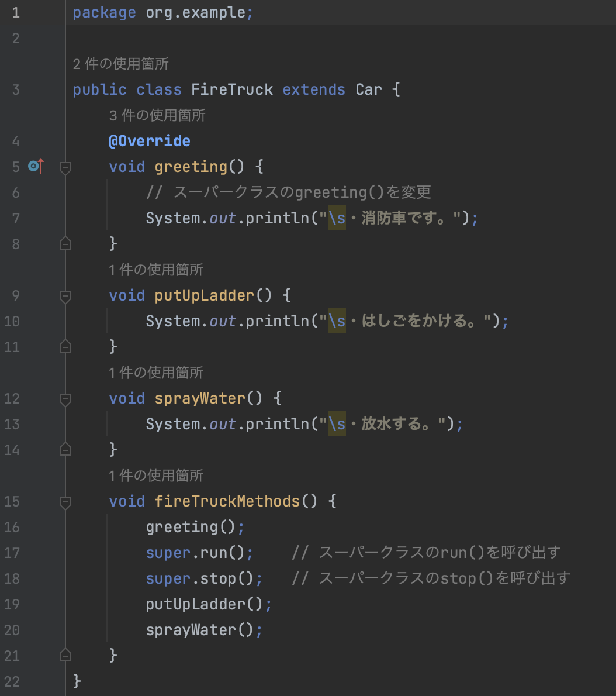Open the 3 件の使用箇所 hint above @Override
This screenshot has height=696, width=616.
point(157,115)
